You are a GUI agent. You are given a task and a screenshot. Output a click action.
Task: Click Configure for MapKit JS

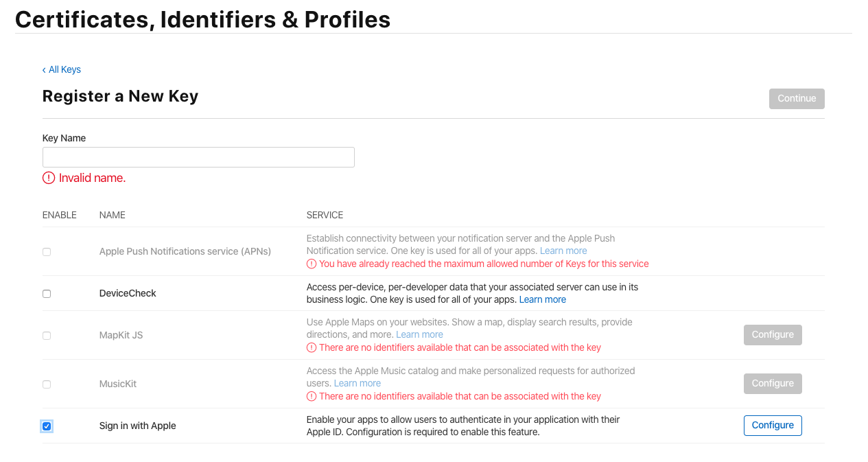click(773, 335)
